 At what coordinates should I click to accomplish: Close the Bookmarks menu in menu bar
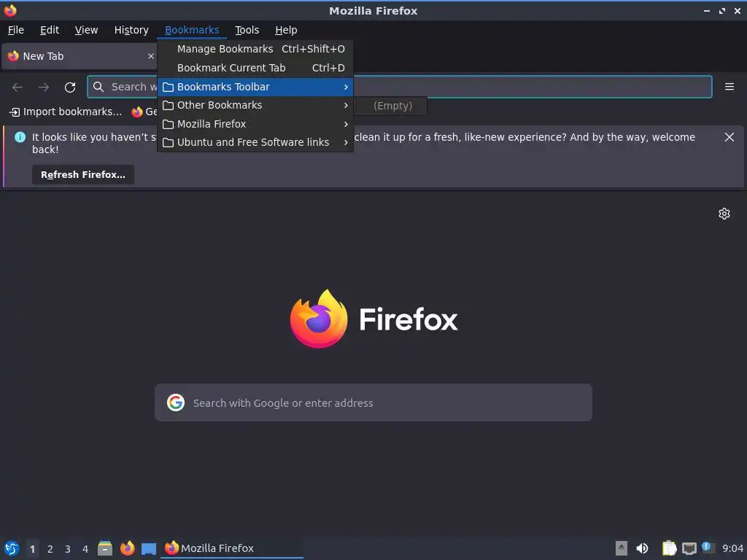[x=192, y=30]
